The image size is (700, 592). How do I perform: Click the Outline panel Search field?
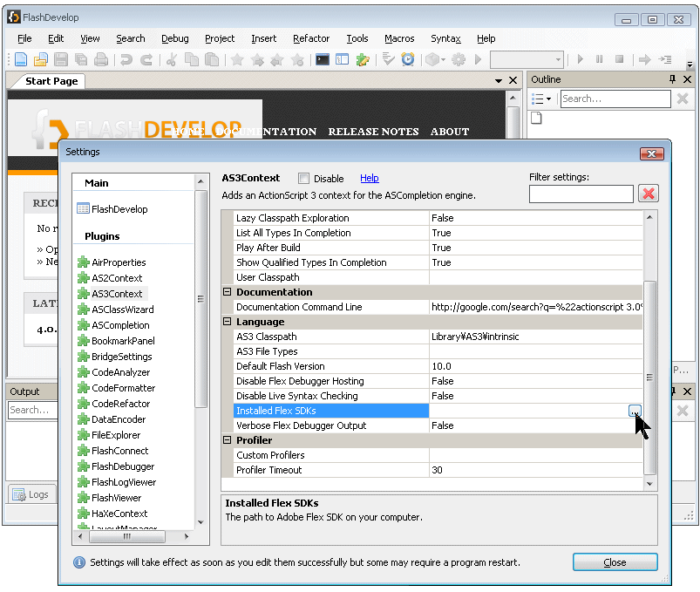pyautogui.click(x=615, y=99)
